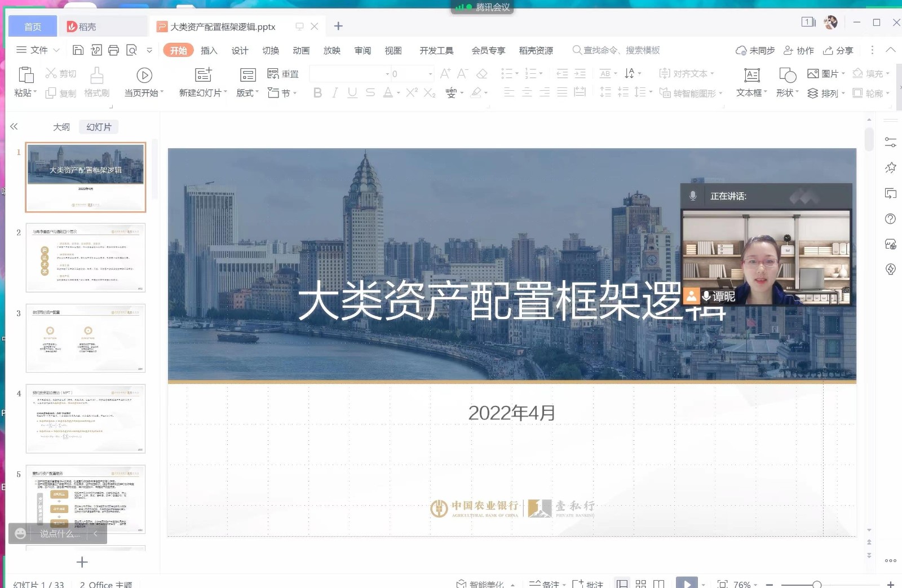Click the command search field (查找命令)

(617, 50)
